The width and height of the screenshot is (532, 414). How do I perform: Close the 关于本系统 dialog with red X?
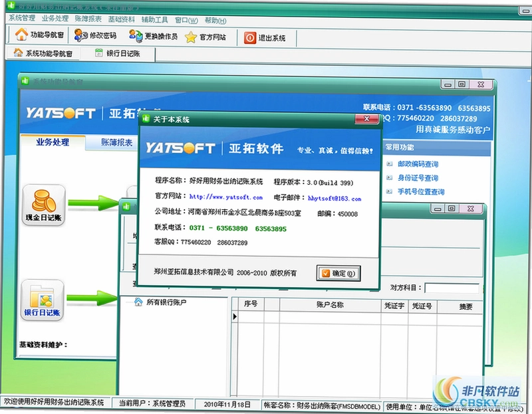[366, 119]
